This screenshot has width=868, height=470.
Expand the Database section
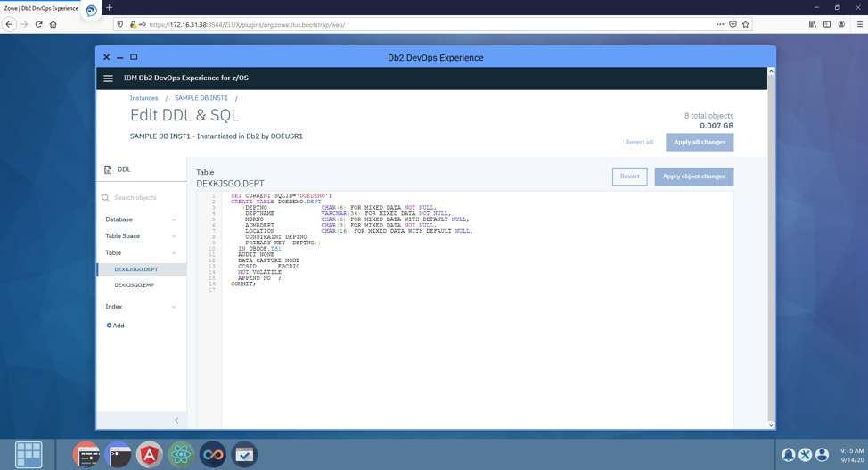pos(140,219)
